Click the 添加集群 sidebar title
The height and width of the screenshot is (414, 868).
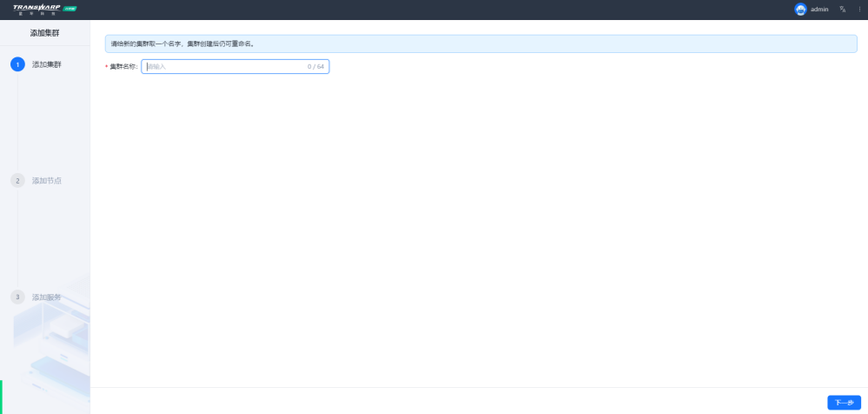point(45,33)
